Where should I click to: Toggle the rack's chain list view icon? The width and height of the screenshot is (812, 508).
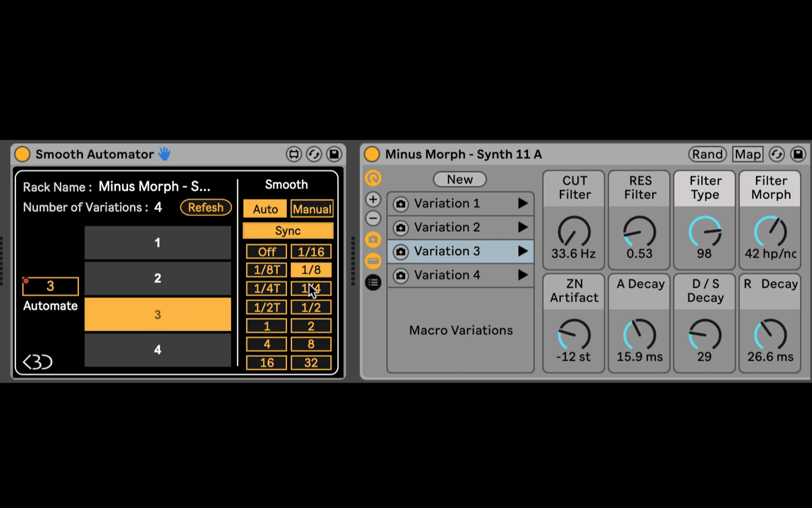pos(373,282)
